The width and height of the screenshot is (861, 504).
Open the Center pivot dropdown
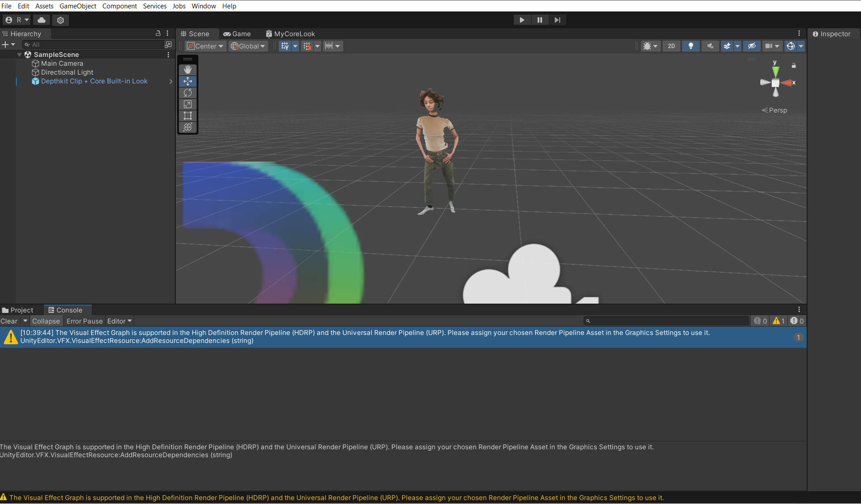pos(205,46)
